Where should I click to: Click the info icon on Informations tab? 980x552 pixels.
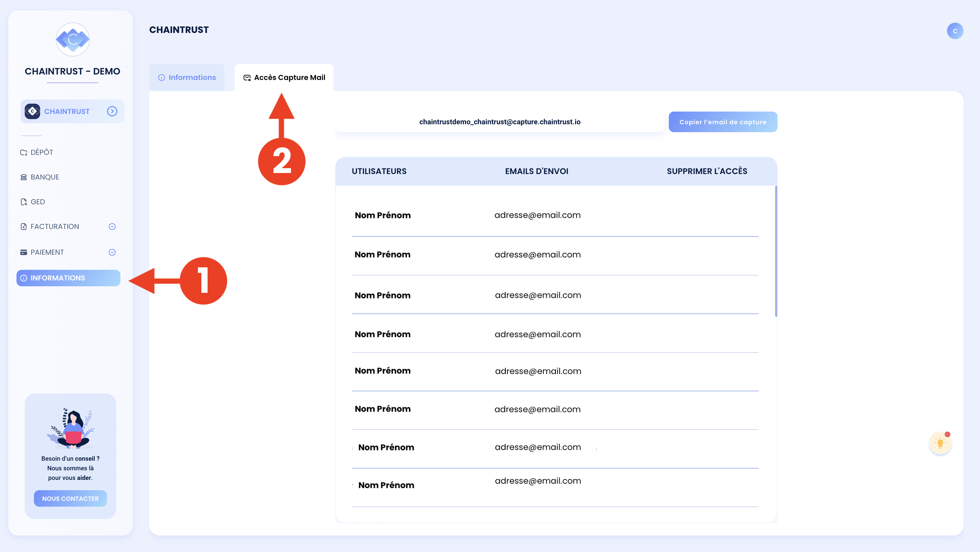coord(161,78)
